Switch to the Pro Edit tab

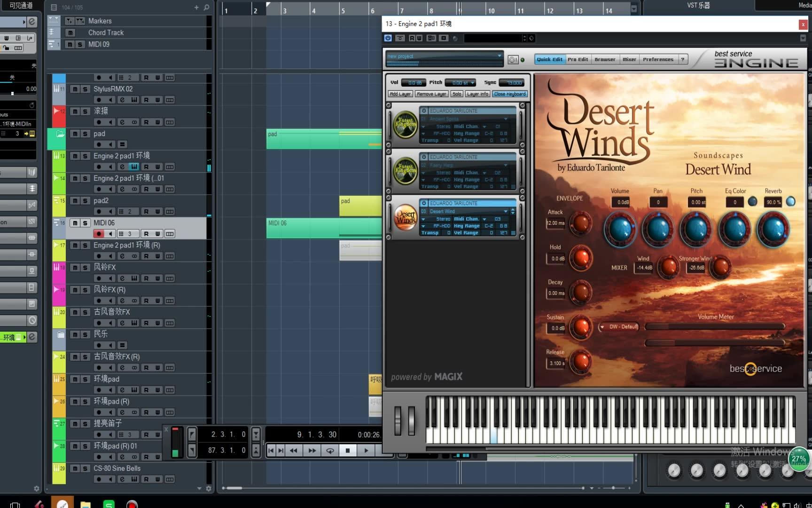coord(578,60)
